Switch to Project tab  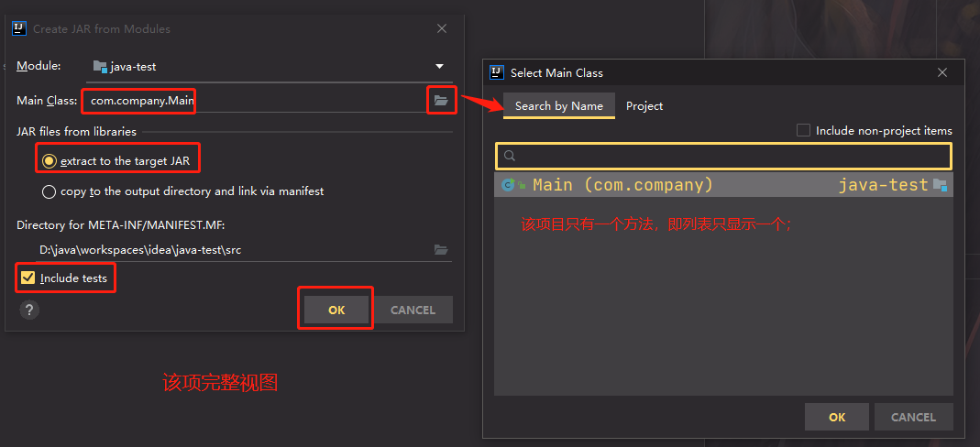[x=644, y=106]
